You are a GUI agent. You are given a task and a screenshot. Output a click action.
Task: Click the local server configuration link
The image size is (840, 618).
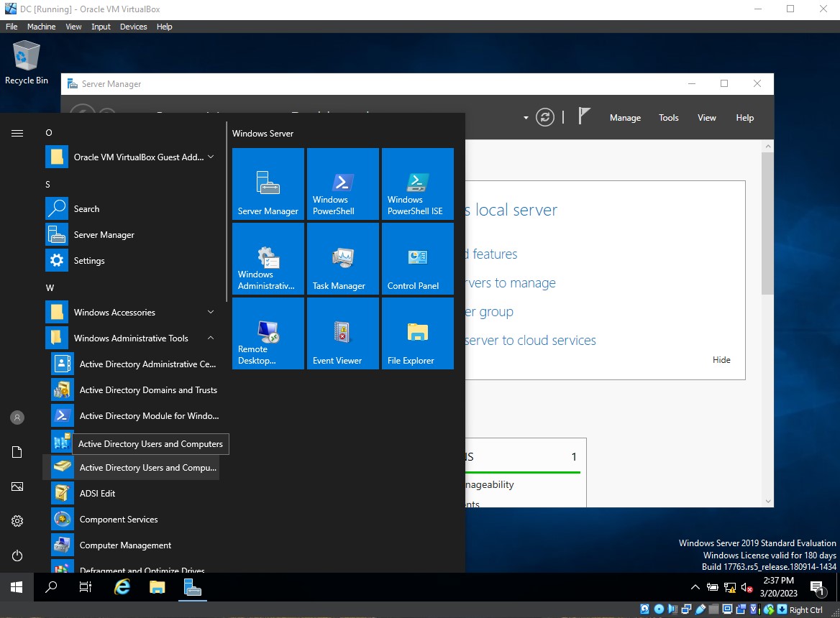[511, 210]
